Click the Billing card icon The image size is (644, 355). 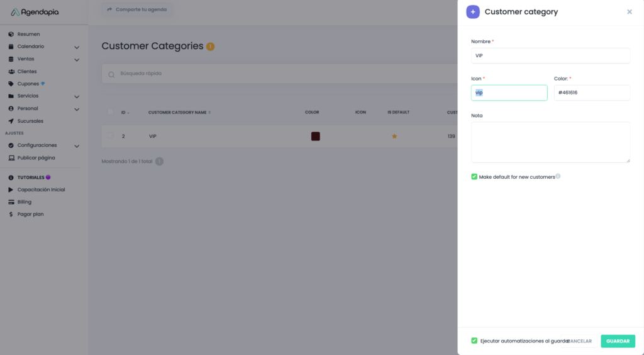pos(11,202)
